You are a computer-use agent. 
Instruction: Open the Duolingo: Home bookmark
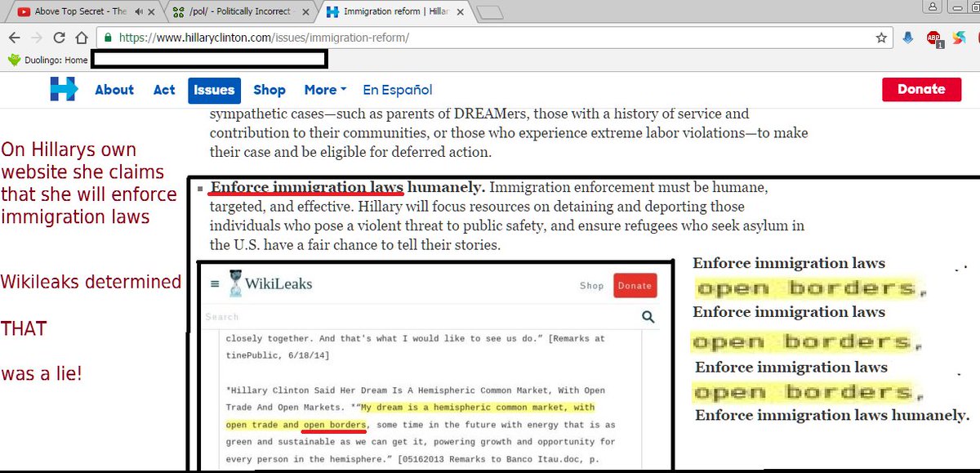(47, 60)
